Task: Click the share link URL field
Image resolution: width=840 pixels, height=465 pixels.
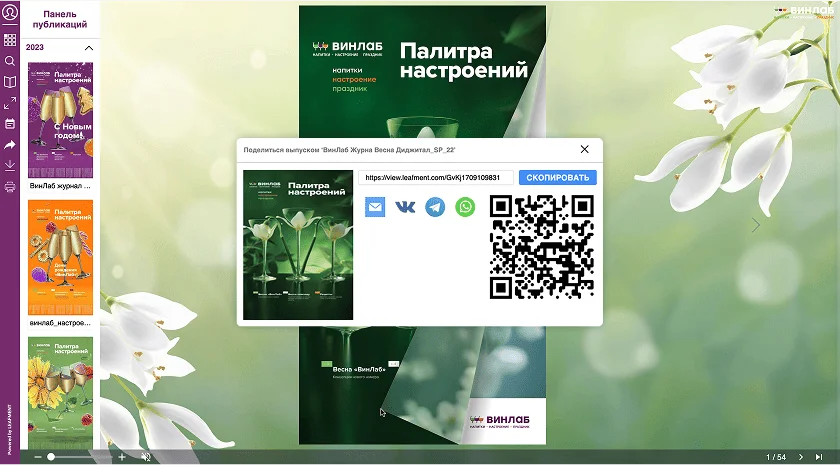Action: pyautogui.click(x=436, y=178)
